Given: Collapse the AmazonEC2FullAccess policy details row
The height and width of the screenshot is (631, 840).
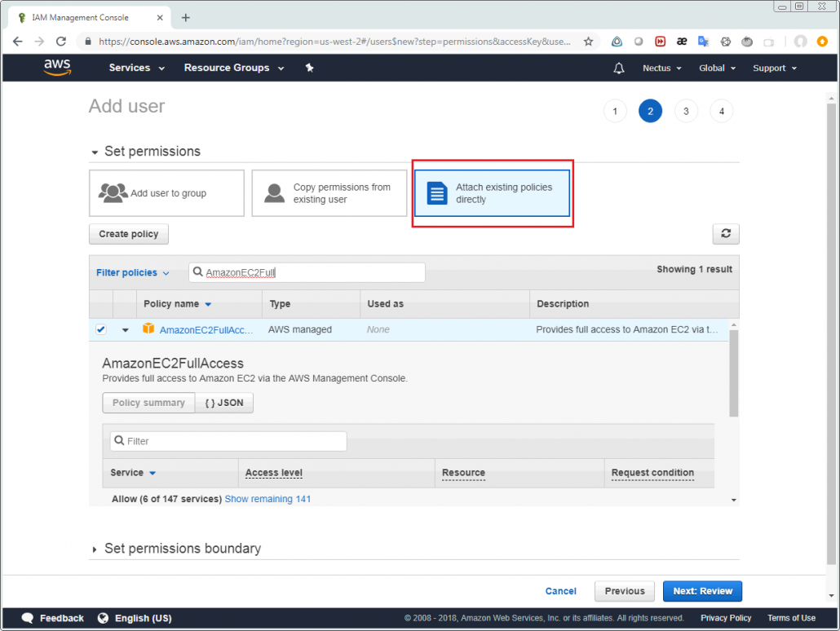Looking at the screenshot, I should pos(123,329).
